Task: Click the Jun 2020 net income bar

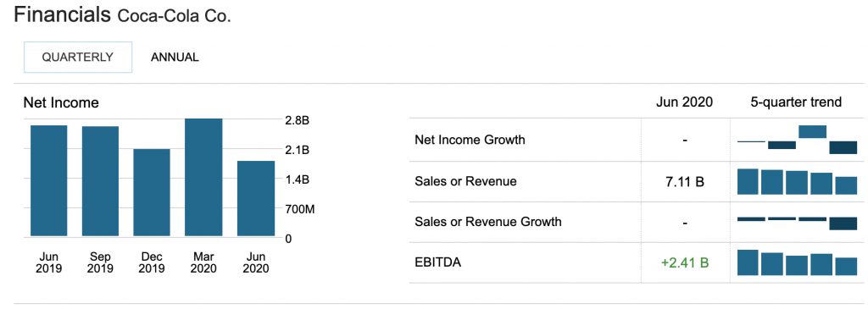Action: [255, 198]
